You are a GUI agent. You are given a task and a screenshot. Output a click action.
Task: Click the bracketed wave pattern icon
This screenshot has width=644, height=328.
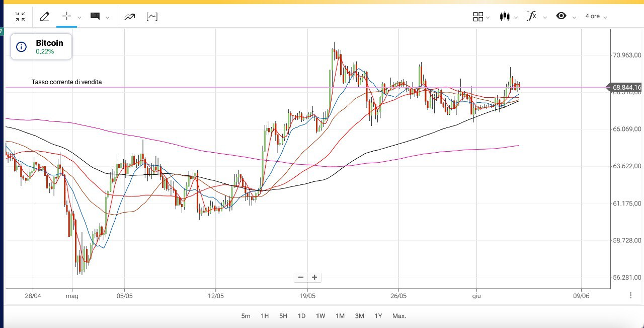click(152, 17)
